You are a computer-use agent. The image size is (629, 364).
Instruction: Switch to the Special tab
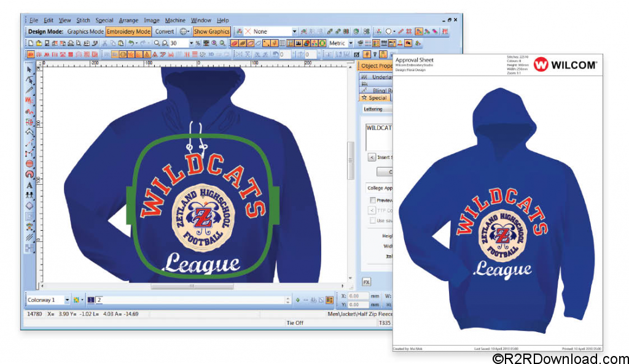coord(375,98)
